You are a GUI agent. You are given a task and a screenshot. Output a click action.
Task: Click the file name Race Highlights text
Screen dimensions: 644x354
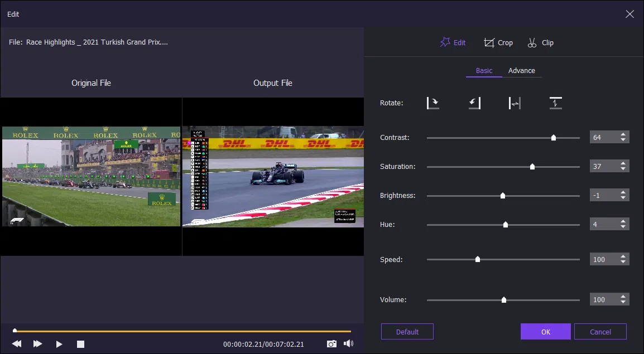pyautogui.click(x=97, y=42)
